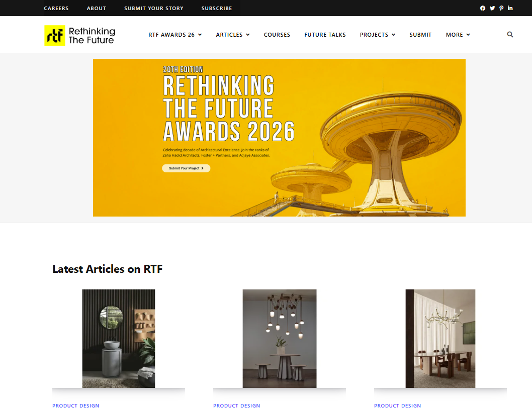Click the search magnifier icon
This screenshot has height=411, width=532.
pos(510,34)
